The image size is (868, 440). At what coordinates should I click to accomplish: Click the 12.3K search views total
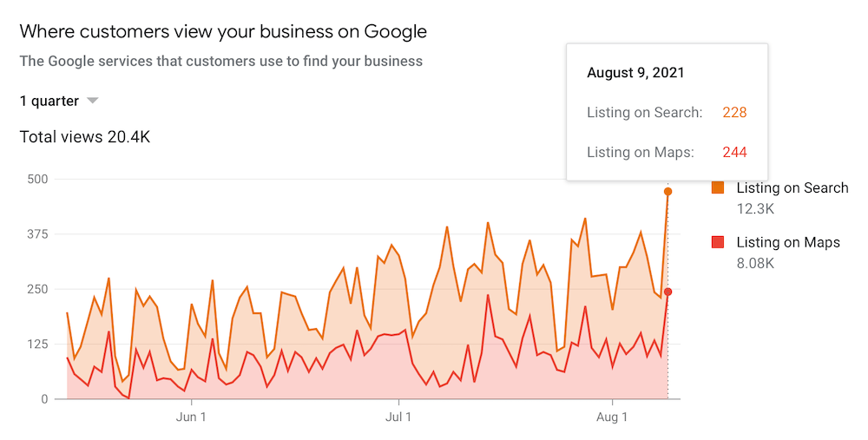[755, 209]
